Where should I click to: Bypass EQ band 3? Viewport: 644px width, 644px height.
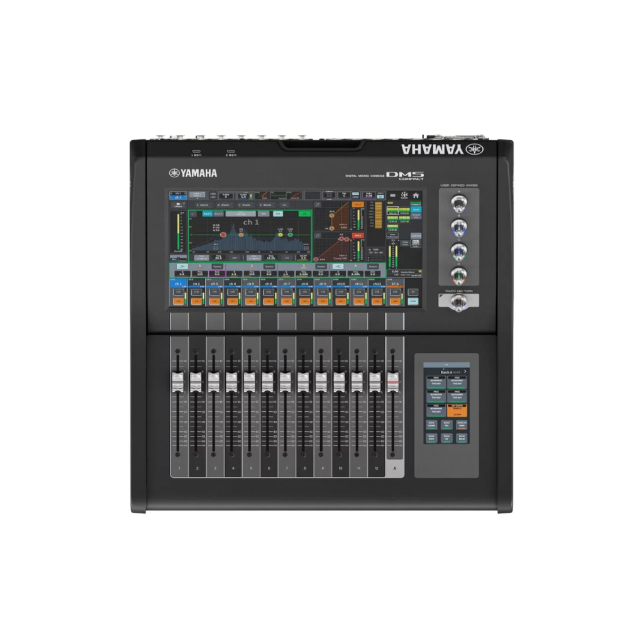pos(321,266)
